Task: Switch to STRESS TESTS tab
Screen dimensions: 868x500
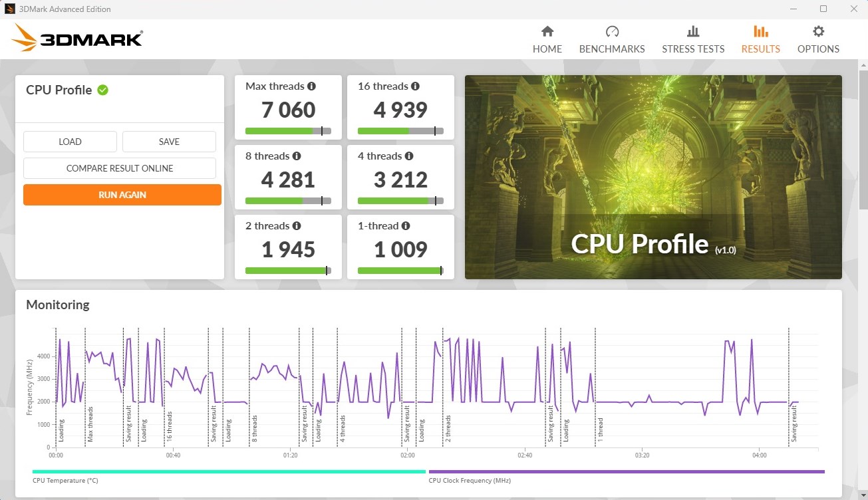Action: tap(693, 49)
